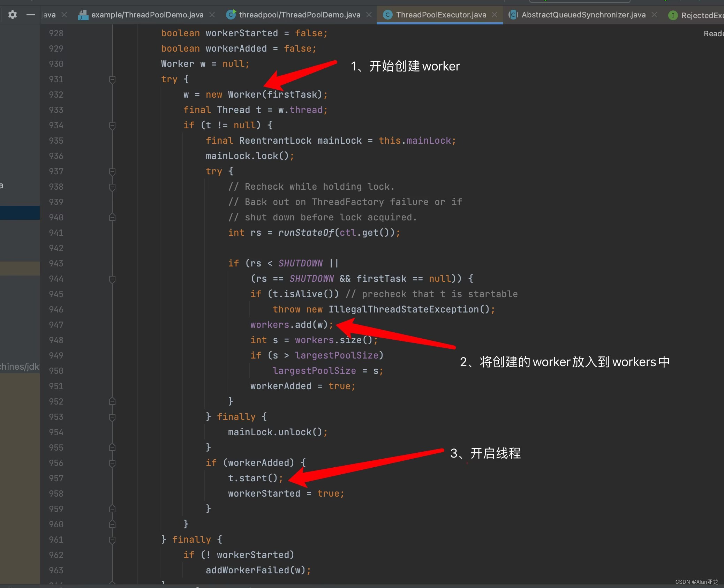Click the threadpool/ThreadPoolDemo.java class icon
The image size is (724, 588).
231,15
